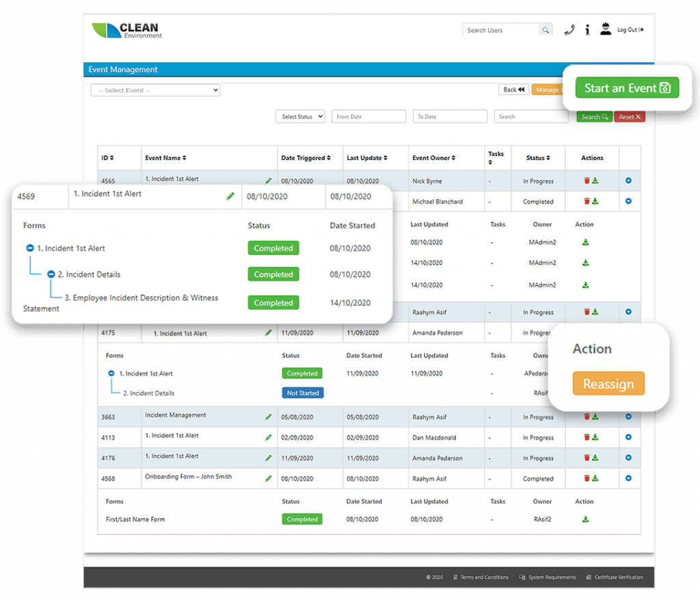Delete event 4176 Amanda Pederson
Screen dimensions: 700x602
(587, 458)
